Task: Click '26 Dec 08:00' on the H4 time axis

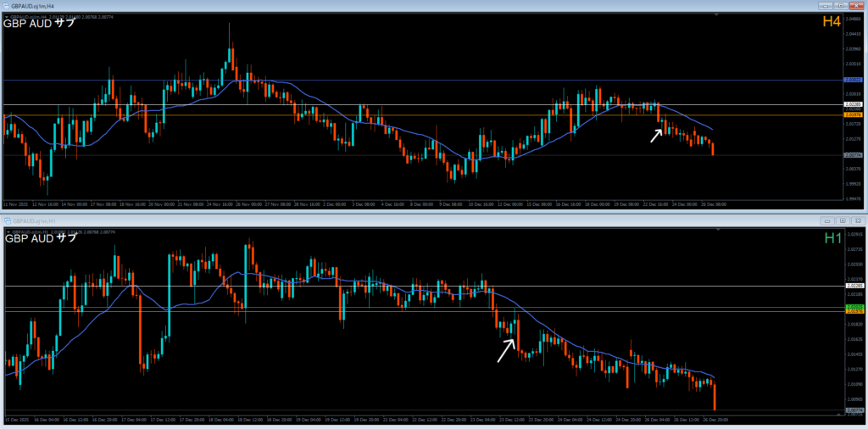Action: [x=714, y=204]
